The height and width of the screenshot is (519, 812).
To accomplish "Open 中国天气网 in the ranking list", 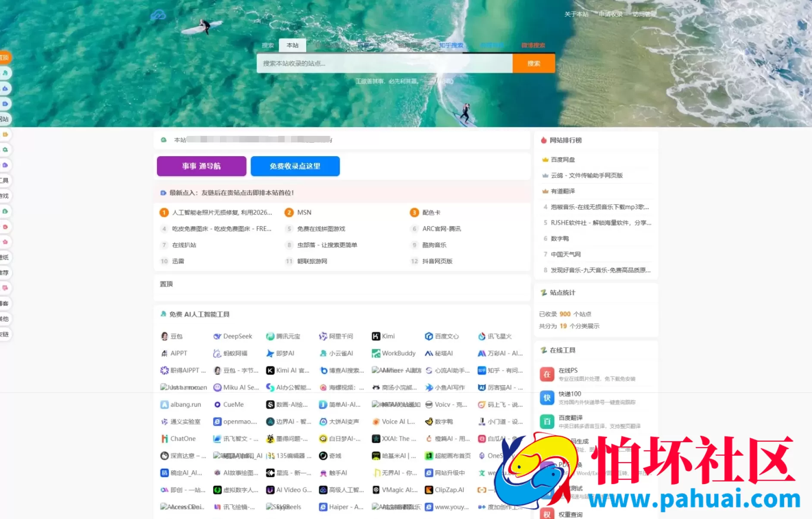I will click(566, 255).
